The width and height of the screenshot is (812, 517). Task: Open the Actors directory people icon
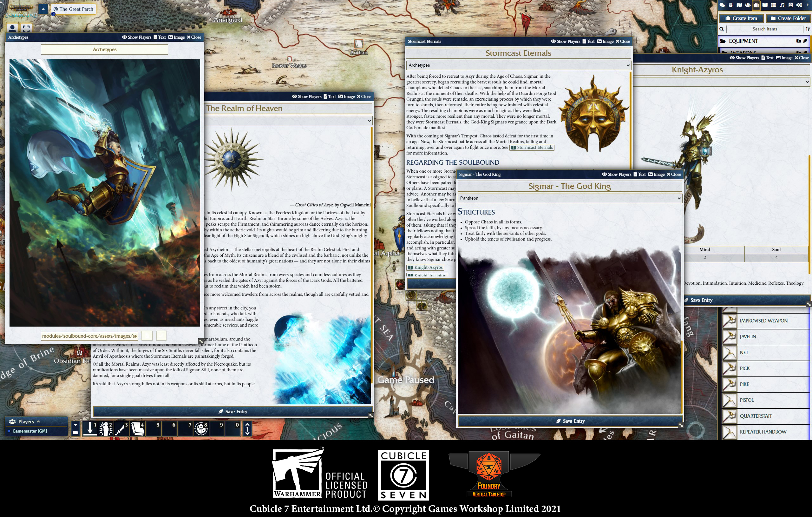coord(748,5)
